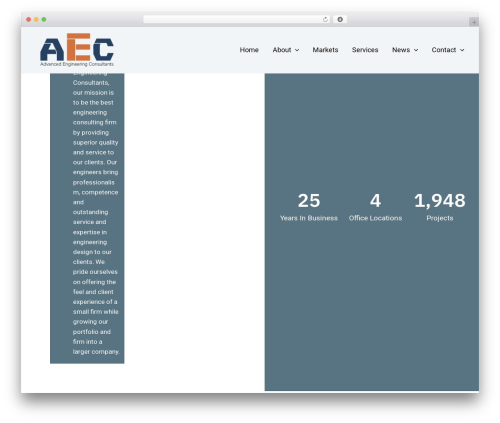Open the Home page
The width and height of the screenshot is (500, 423).
pos(249,50)
